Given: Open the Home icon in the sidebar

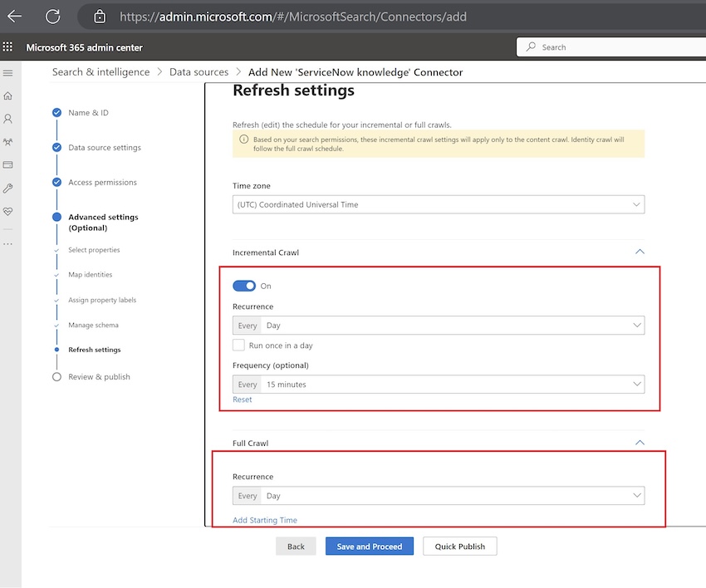Looking at the screenshot, I should pos(8,96).
